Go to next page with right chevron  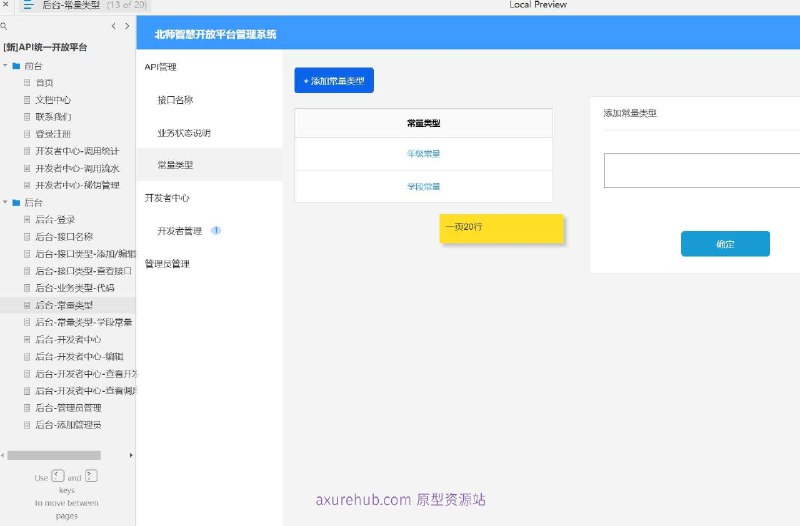pyautogui.click(x=127, y=26)
